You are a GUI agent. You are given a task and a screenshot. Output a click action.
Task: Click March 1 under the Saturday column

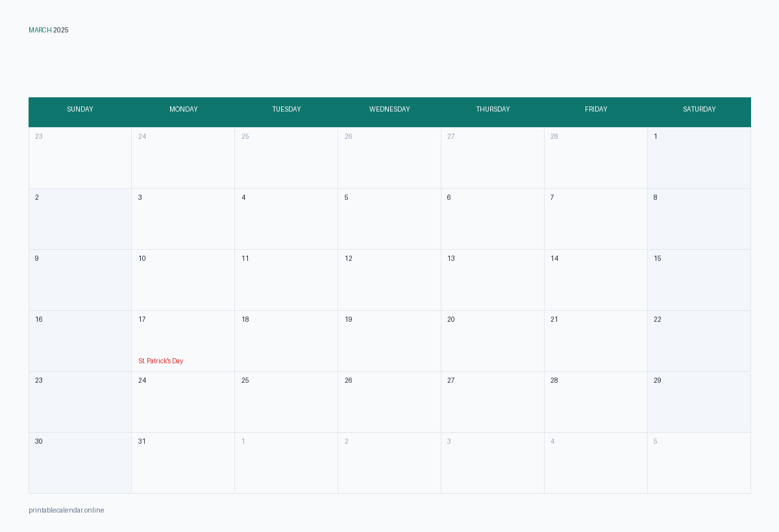coord(656,137)
